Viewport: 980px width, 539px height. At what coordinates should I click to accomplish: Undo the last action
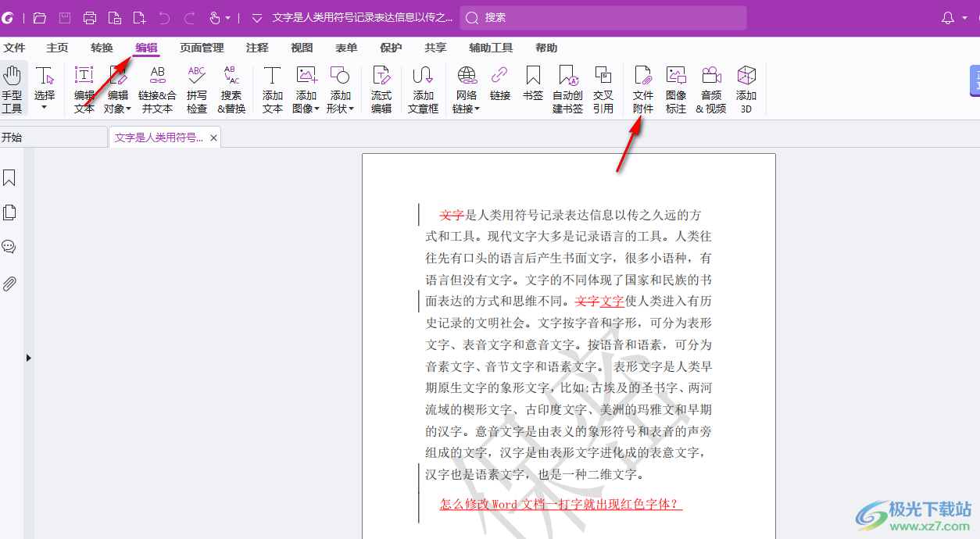[x=164, y=18]
